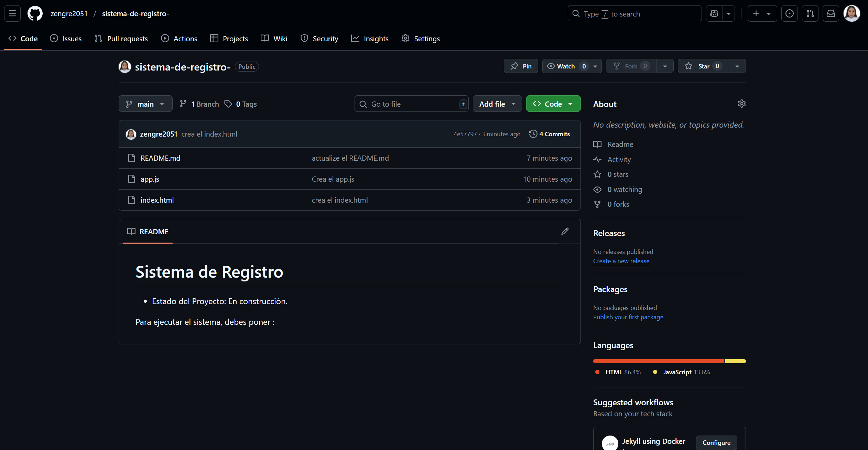Open app.js file name
868x450 pixels.
(x=150, y=179)
